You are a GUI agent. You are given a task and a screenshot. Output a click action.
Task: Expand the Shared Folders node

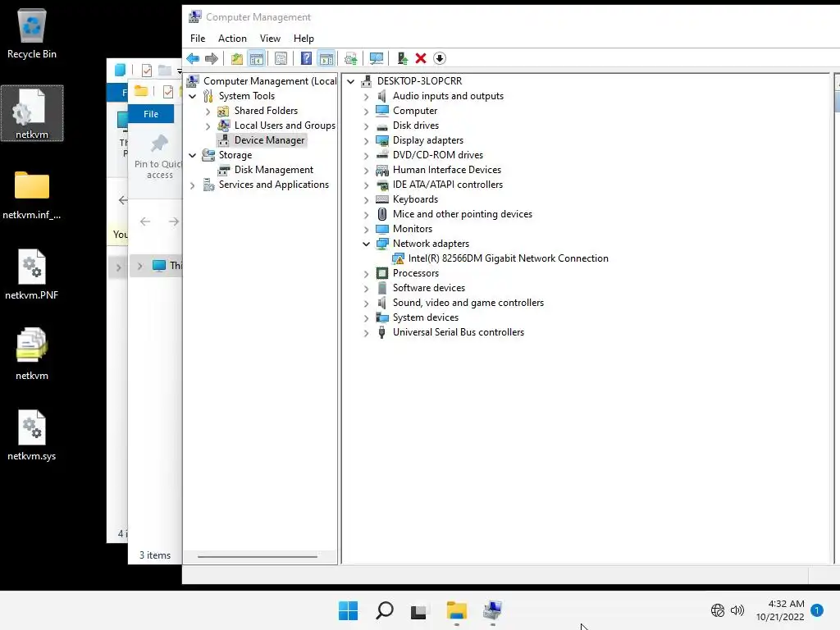point(208,112)
